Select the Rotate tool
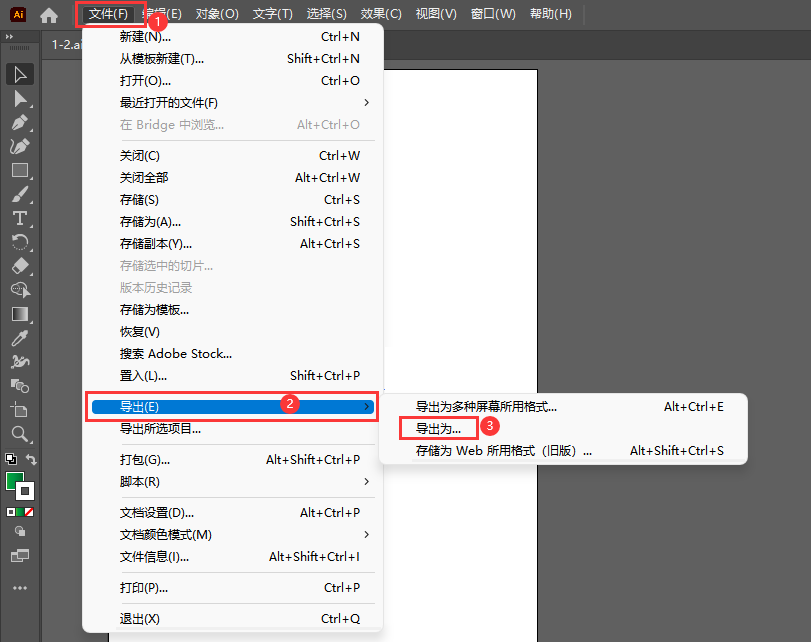This screenshot has height=642, width=811. pos(20,242)
